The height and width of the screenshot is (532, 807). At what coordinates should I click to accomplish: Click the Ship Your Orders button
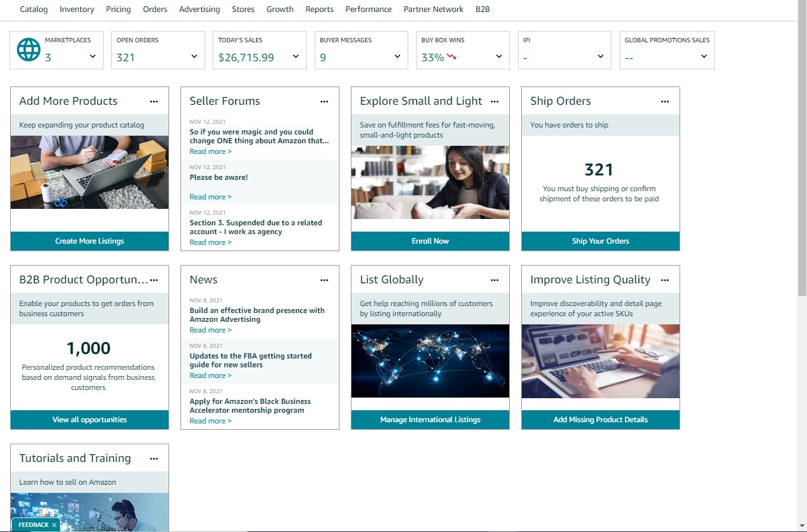[600, 241]
